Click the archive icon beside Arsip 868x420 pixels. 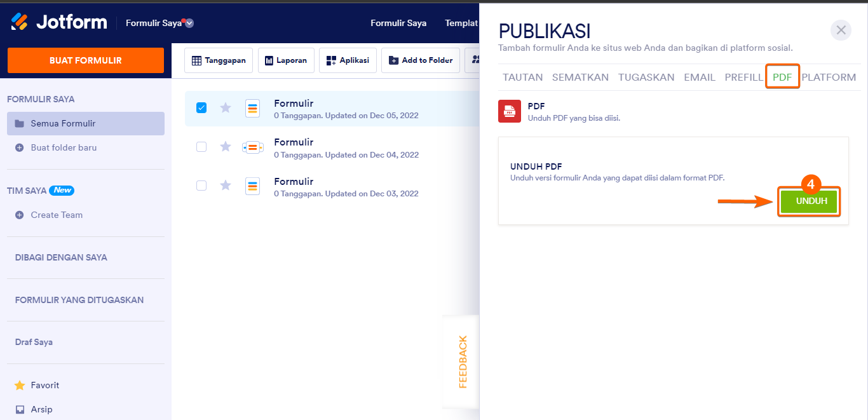(20, 409)
